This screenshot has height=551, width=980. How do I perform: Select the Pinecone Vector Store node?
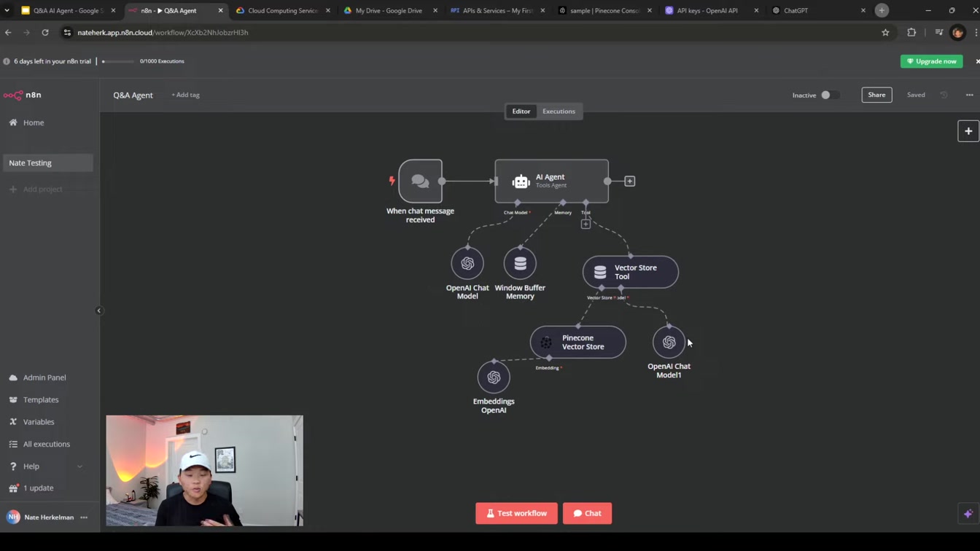pos(578,343)
